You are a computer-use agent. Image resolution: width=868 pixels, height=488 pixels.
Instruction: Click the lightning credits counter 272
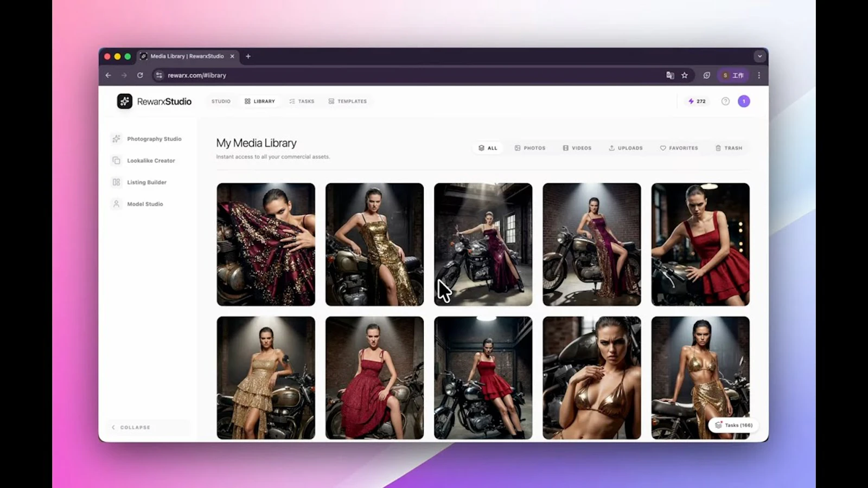697,101
